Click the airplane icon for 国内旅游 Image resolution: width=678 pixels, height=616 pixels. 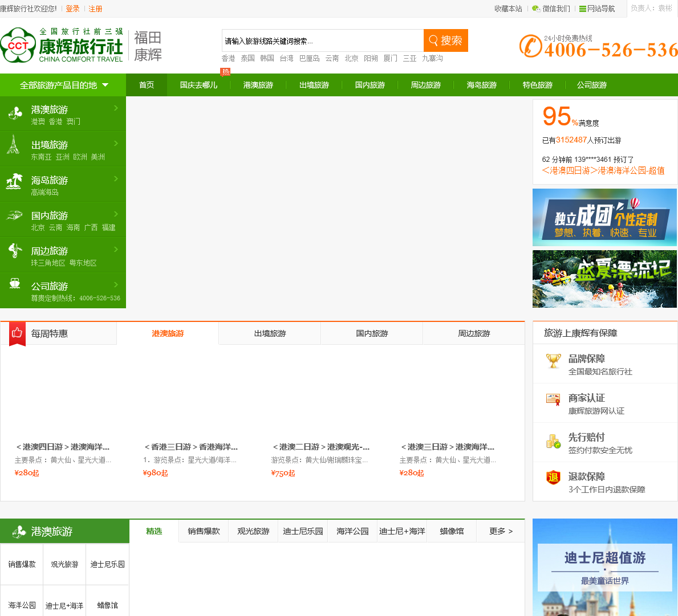[14, 215]
